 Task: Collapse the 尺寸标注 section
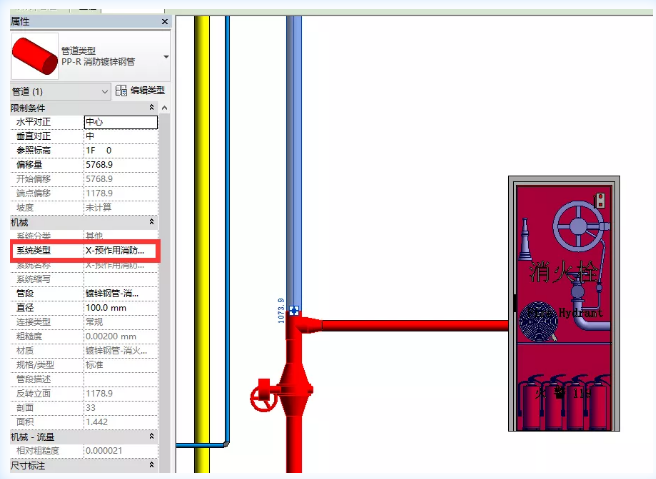pos(151,465)
